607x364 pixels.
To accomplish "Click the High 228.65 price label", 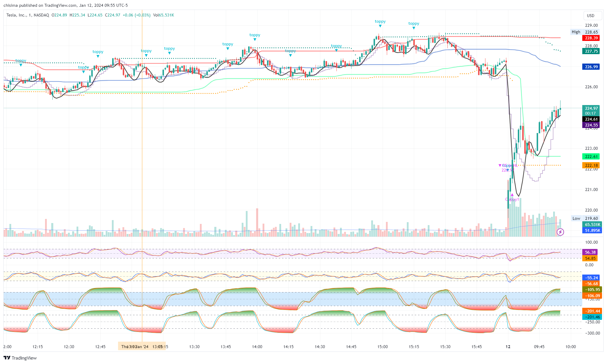I will pyautogui.click(x=591, y=32).
